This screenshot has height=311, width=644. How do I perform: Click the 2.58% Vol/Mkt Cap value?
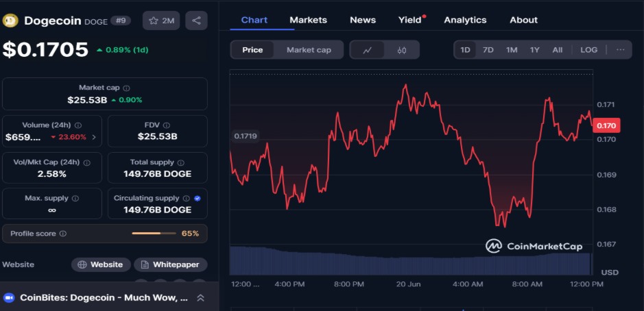point(51,174)
